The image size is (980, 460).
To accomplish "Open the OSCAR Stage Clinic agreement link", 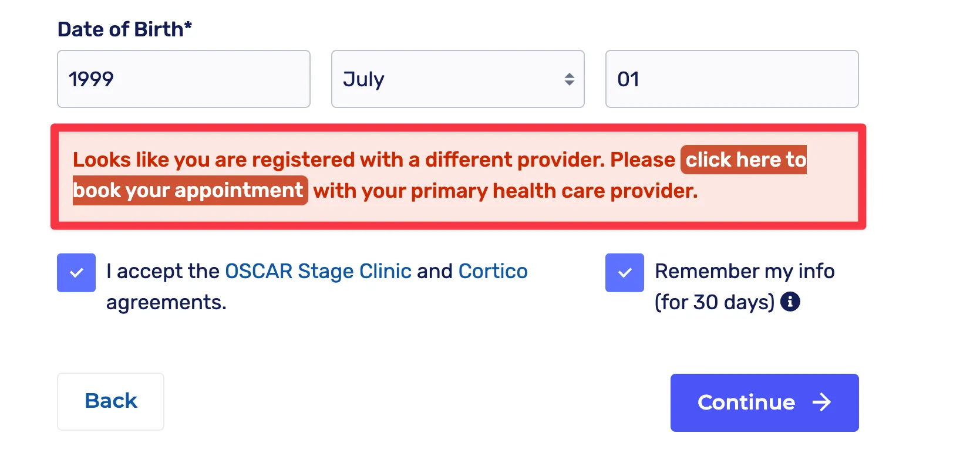I will (x=318, y=271).
